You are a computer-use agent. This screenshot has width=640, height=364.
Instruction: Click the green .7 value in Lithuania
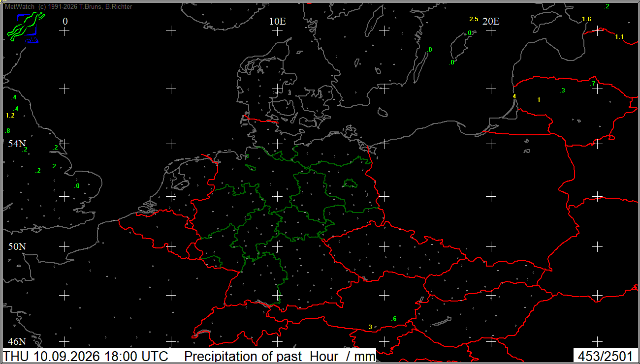click(x=593, y=84)
